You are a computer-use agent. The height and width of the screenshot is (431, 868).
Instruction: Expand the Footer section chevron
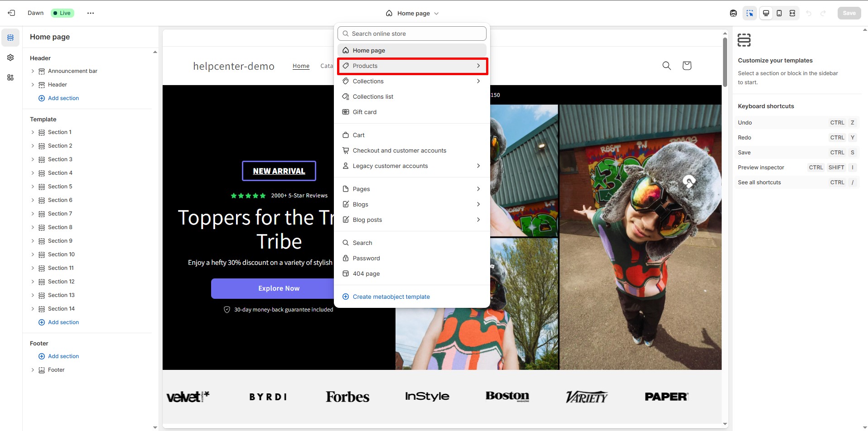click(x=33, y=370)
